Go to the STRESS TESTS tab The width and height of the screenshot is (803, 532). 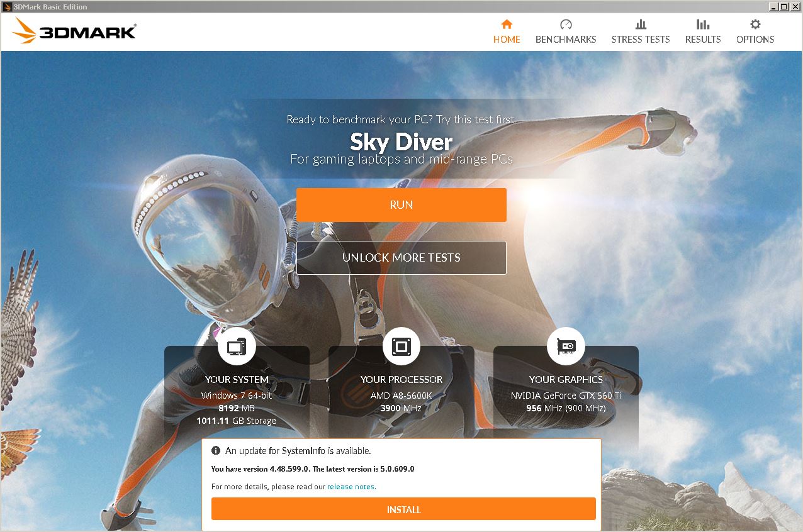click(641, 31)
